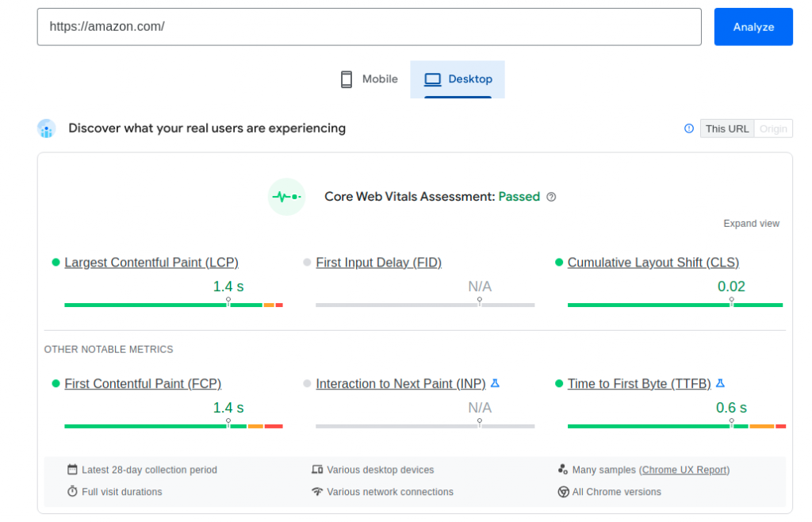The image size is (812, 522).
Task: Click the FID N/A value
Action: click(x=480, y=286)
